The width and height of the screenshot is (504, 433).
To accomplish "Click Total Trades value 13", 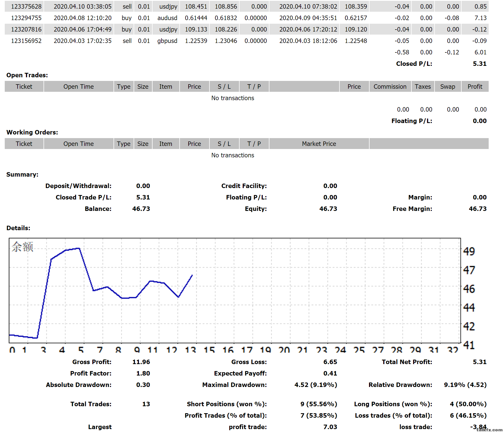I will point(146,404).
